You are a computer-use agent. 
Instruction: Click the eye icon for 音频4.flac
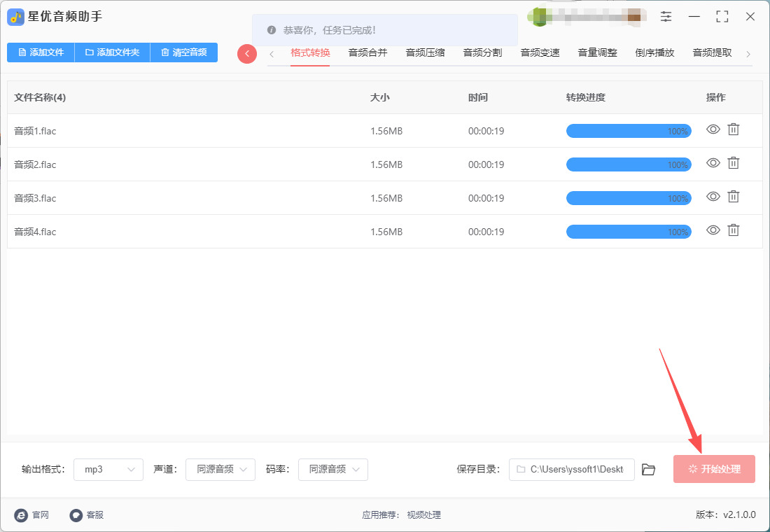pos(713,230)
